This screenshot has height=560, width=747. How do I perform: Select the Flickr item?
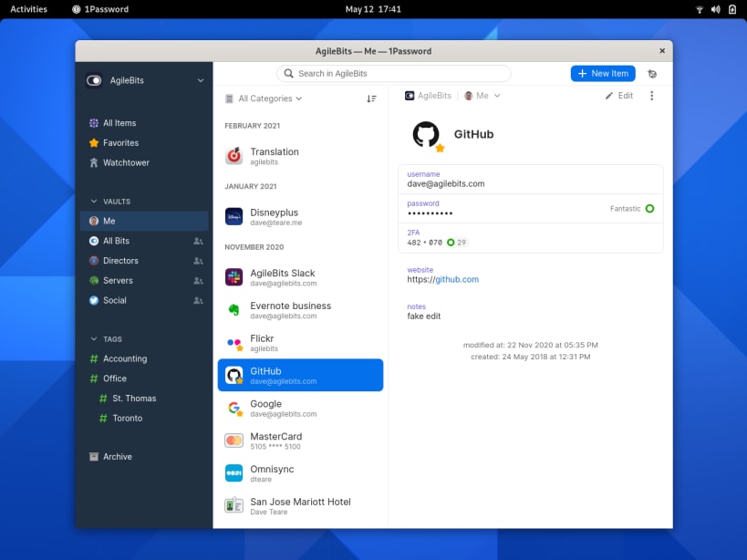click(x=300, y=342)
